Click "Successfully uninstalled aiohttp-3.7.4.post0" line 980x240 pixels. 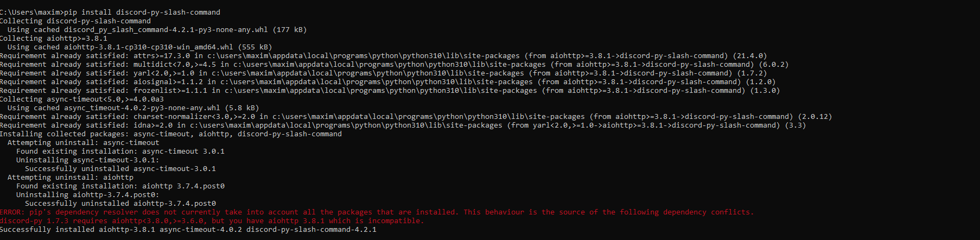pos(120,203)
